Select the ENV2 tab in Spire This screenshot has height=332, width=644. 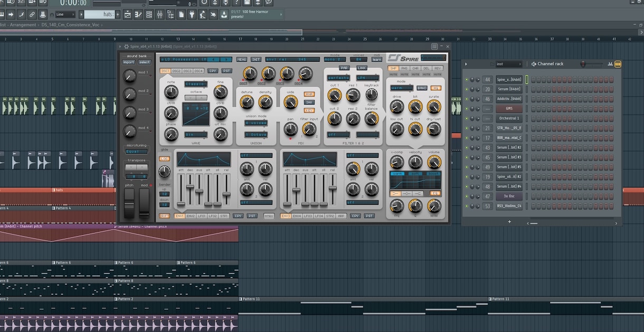pos(191,216)
